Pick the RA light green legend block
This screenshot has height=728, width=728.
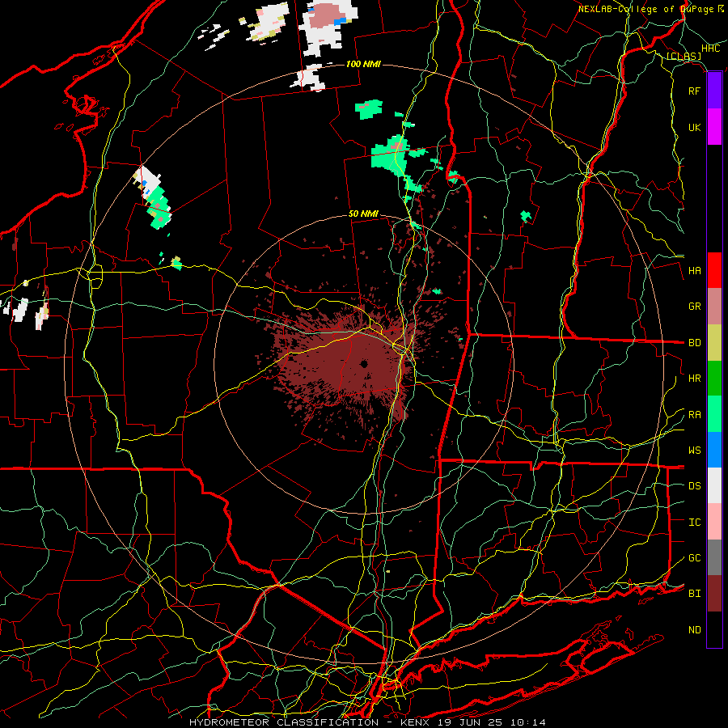click(x=714, y=414)
